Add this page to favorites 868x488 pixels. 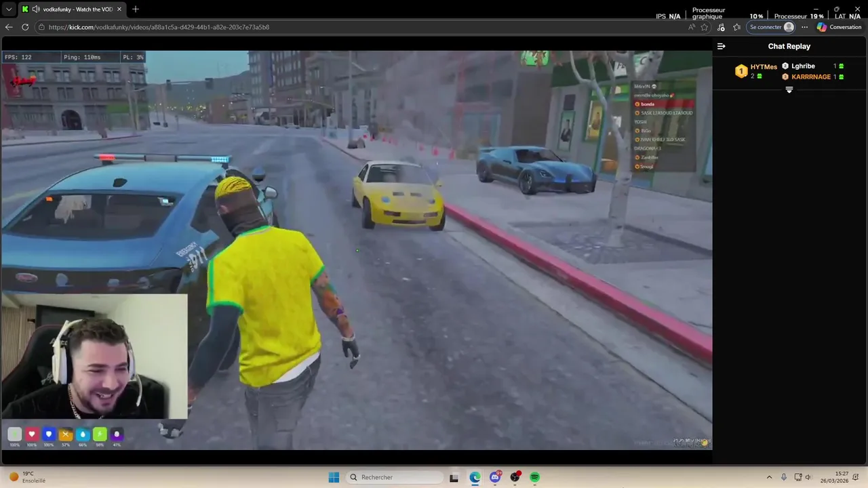click(x=705, y=27)
